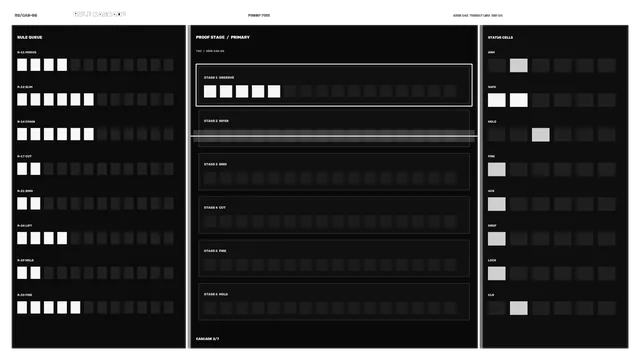640x360 pixels.
Task: Toggle the lit cell in ACK row
Action: point(496,204)
